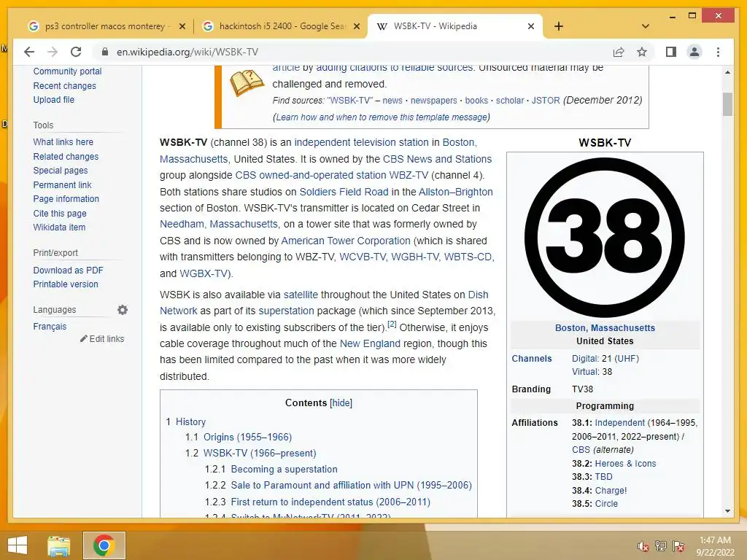This screenshot has width=747, height=560.
Task: Click the page vertical scrollbar thumb
Action: tap(727, 104)
